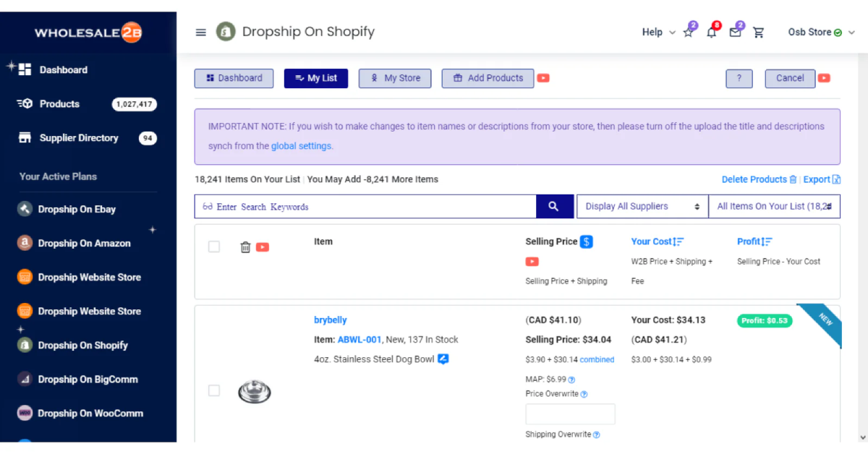Click Price Overwrite help icon

tap(584, 395)
